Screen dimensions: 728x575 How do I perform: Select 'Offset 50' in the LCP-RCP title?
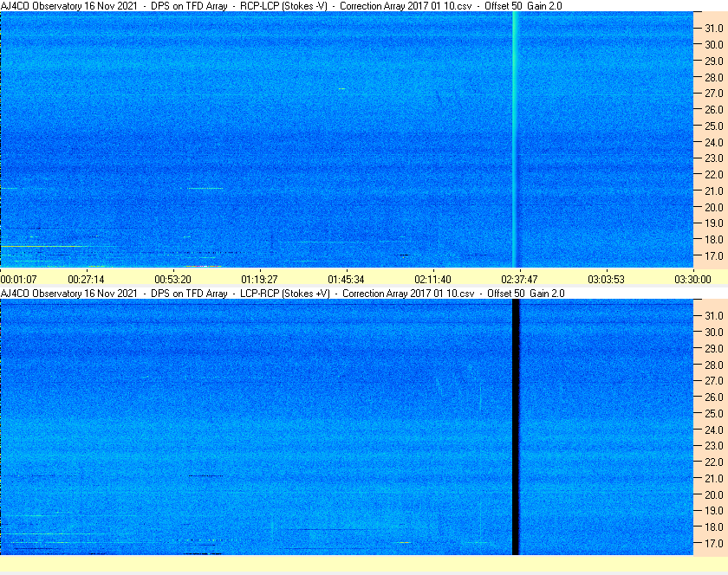tap(506, 294)
